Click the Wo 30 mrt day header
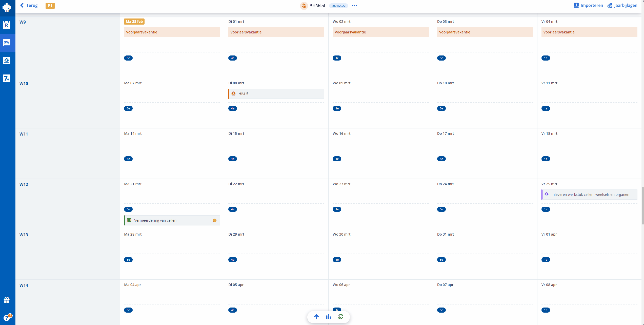The image size is (644, 325). 341,234
